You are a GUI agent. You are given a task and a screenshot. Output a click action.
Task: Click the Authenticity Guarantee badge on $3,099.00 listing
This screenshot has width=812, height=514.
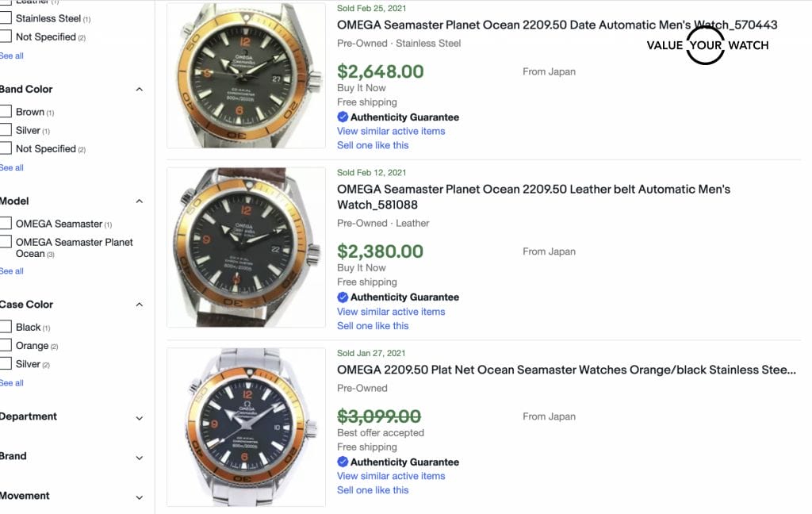pyautogui.click(x=404, y=462)
